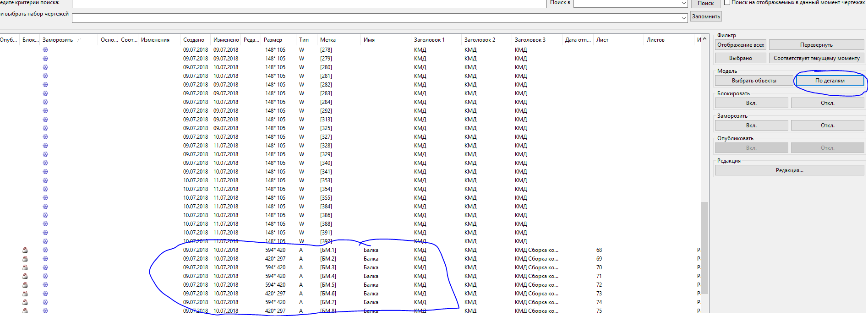Turn off freezing with Заморозить Откл. button

pyautogui.click(x=827, y=125)
